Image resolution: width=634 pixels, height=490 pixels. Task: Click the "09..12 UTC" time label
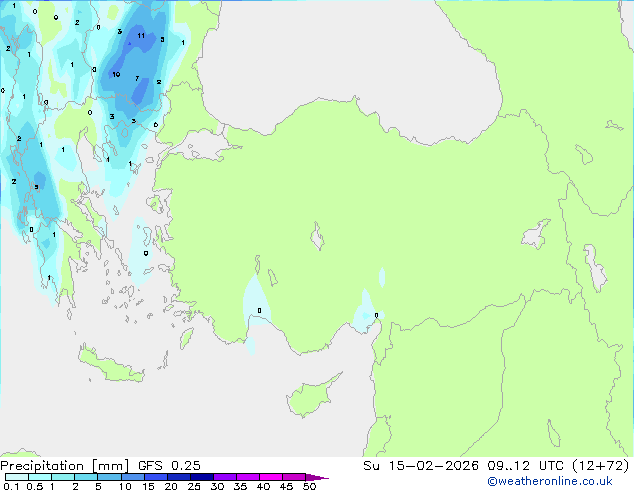[525, 466]
